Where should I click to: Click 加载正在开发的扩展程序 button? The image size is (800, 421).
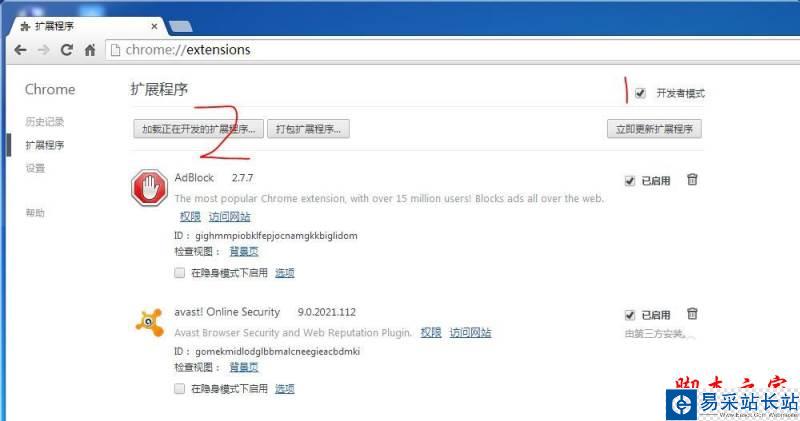[198, 129]
